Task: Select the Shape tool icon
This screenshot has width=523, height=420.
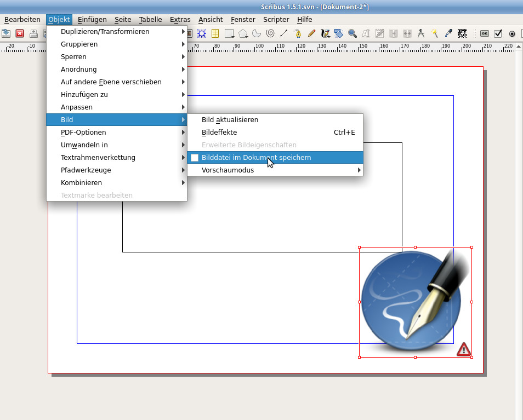Action: tap(230, 33)
